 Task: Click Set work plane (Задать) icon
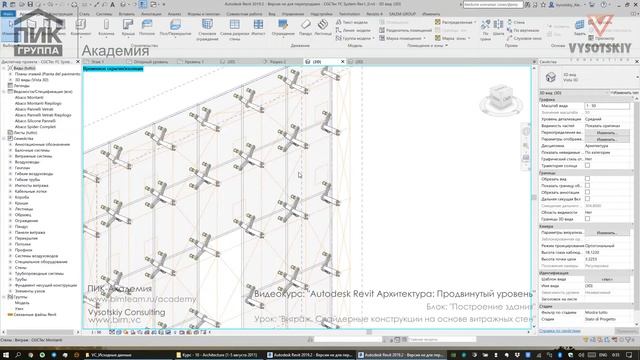580,24
